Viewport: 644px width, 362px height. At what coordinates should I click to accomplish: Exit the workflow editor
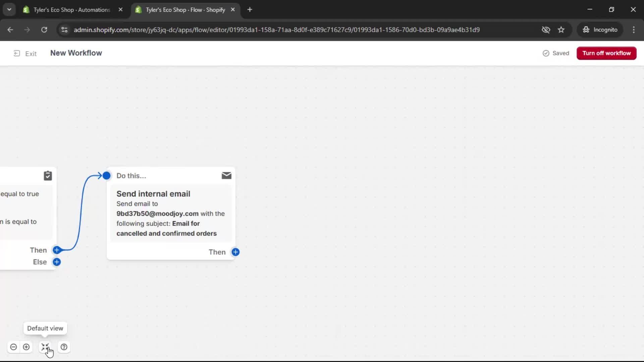25,53
